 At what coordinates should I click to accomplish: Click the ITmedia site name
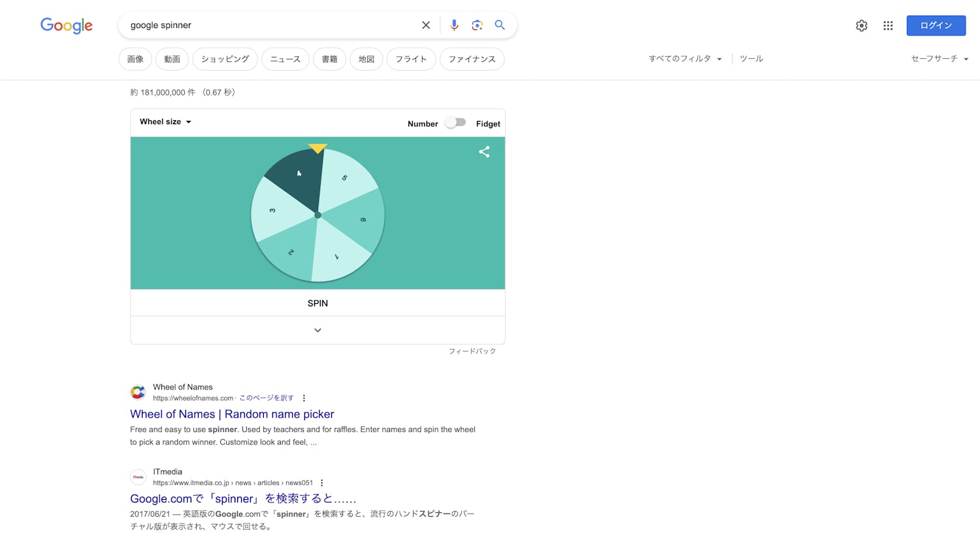click(167, 472)
